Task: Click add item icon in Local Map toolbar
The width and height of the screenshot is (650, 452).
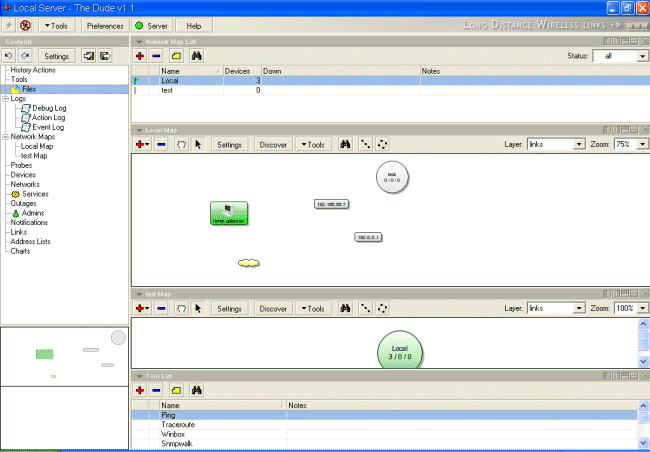Action: (x=142, y=144)
